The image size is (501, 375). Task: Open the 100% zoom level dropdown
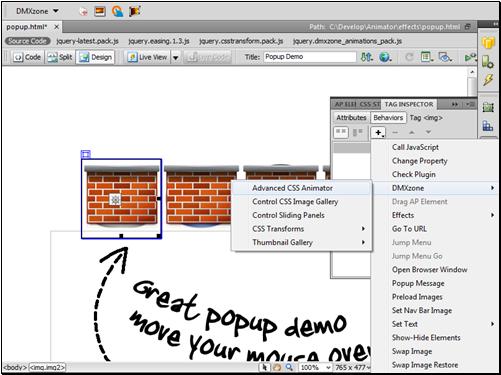315,367
